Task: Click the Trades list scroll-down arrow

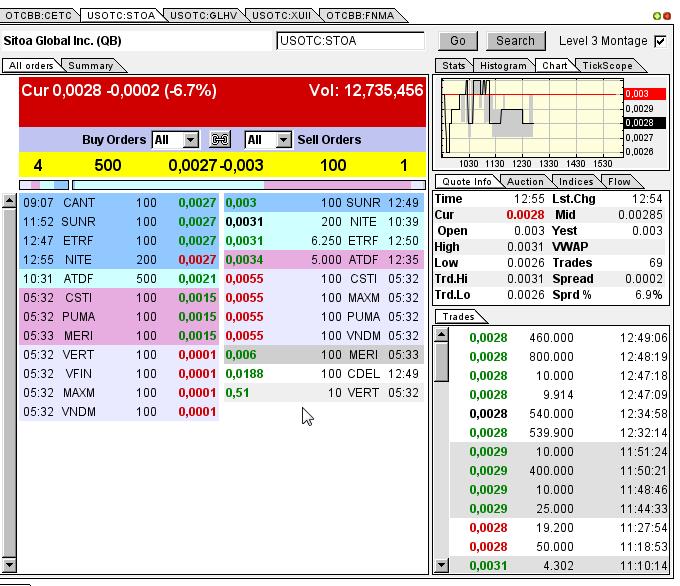Action: (x=442, y=566)
